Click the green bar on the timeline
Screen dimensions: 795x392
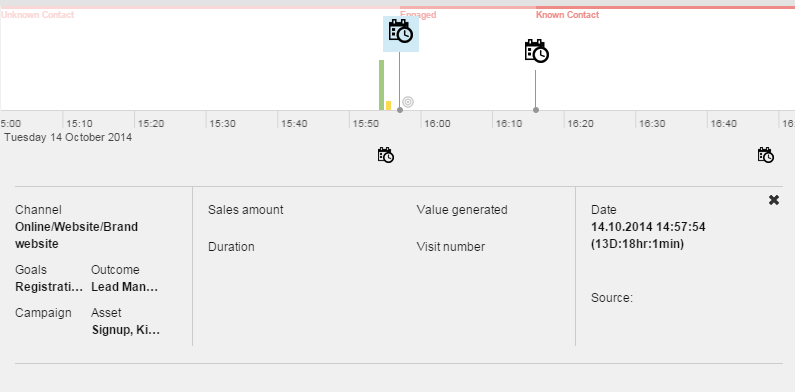(381, 85)
